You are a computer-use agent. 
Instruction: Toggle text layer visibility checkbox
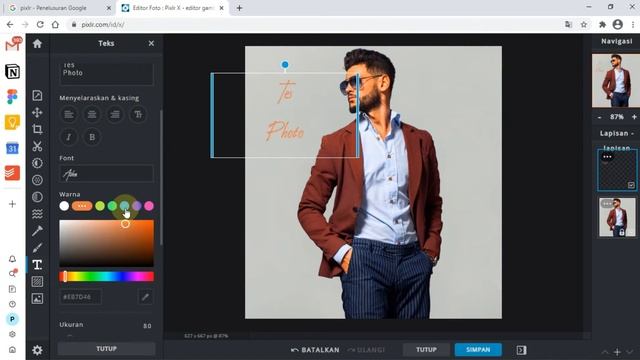[x=631, y=185]
